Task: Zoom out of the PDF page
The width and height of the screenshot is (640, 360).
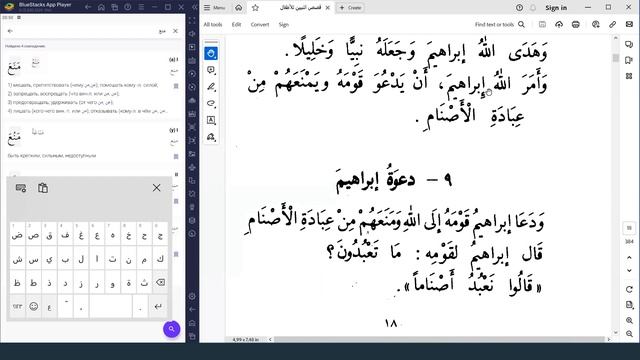Action: coord(629,334)
